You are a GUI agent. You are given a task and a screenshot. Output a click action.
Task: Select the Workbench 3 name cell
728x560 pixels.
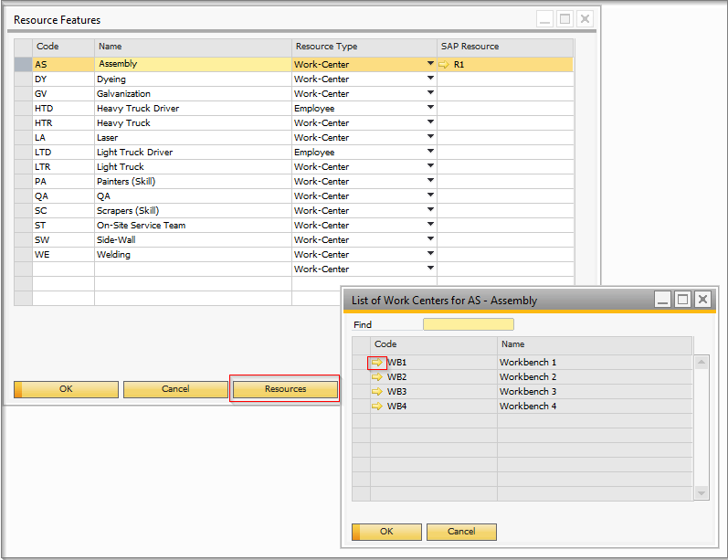[594, 392]
